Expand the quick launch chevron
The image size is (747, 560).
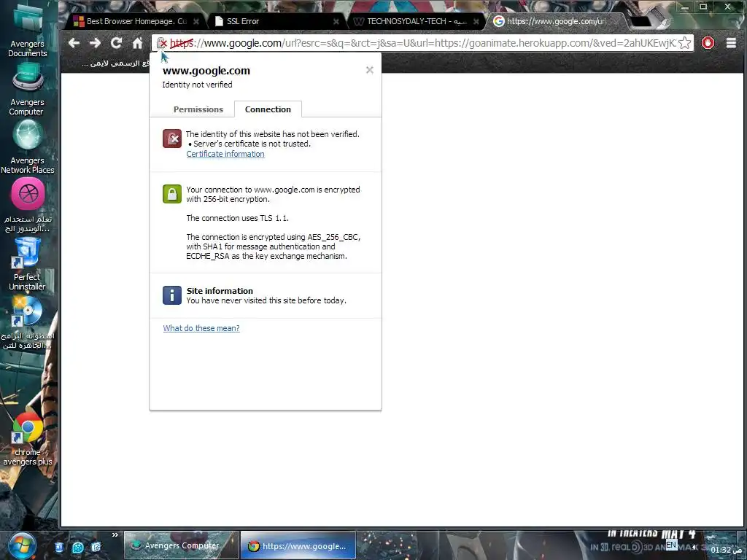(x=115, y=534)
